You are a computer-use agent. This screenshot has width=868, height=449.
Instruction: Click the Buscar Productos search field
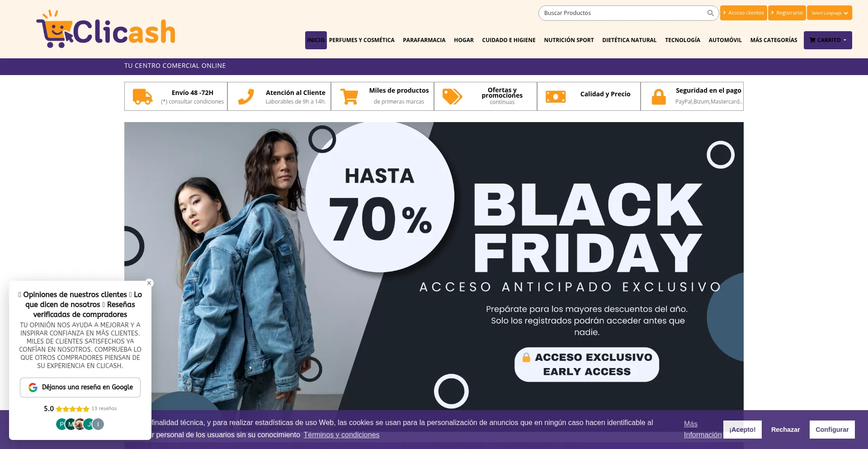[x=624, y=13]
